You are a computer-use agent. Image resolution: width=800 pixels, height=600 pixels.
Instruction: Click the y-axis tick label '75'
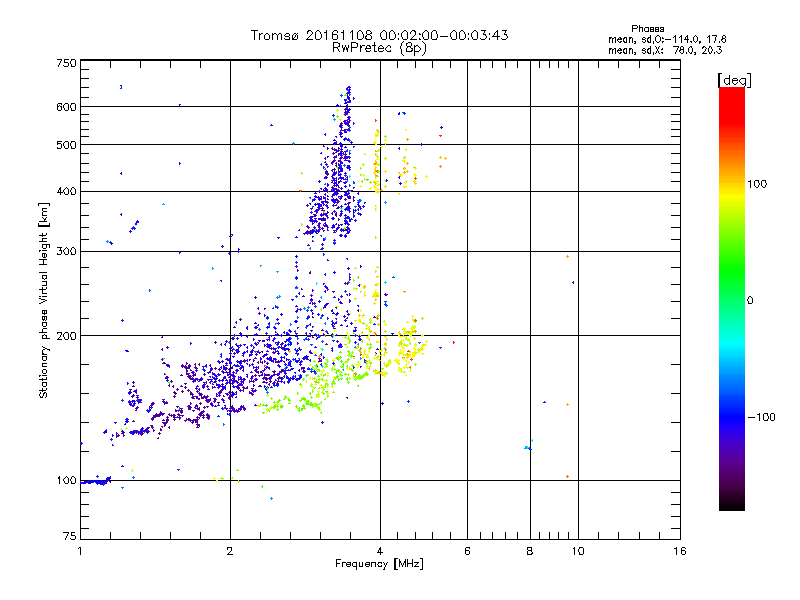click(70, 536)
